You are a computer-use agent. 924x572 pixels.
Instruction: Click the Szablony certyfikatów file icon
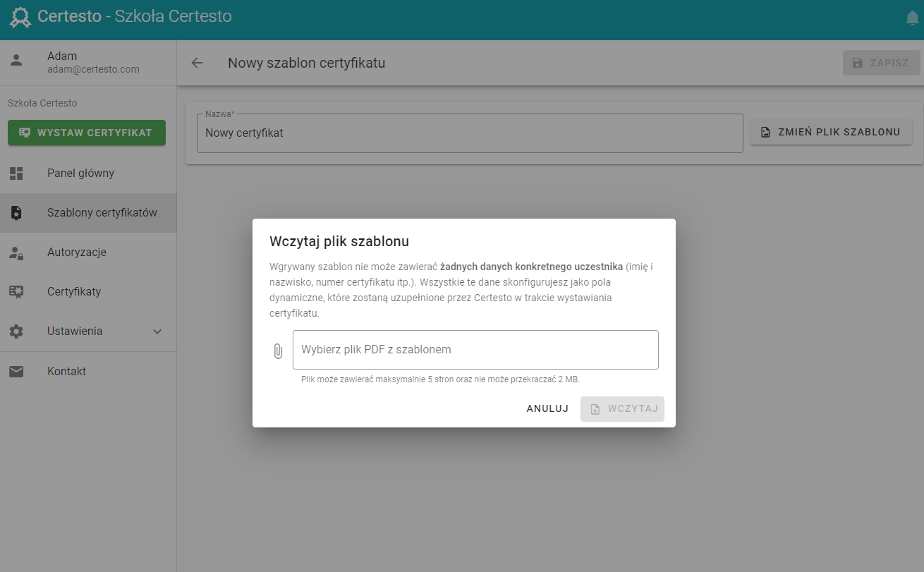(x=16, y=213)
